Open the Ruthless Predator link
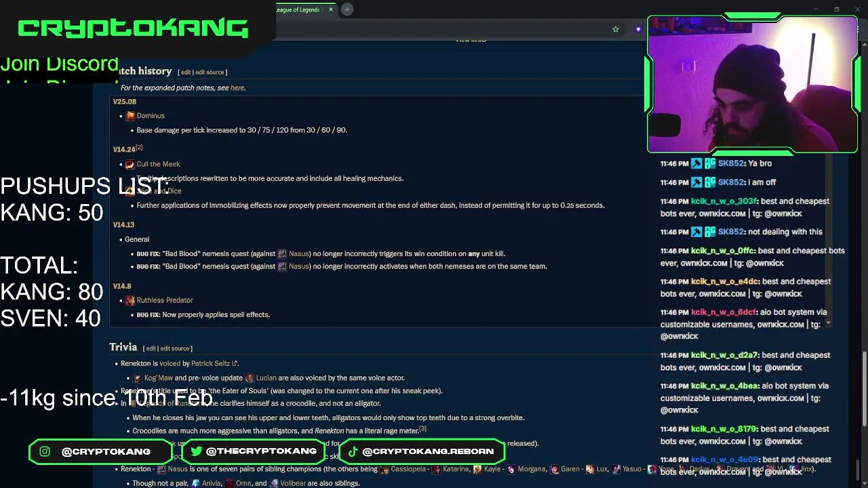Image resolution: width=868 pixels, height=488 pixels. click(x=165, y=300)
